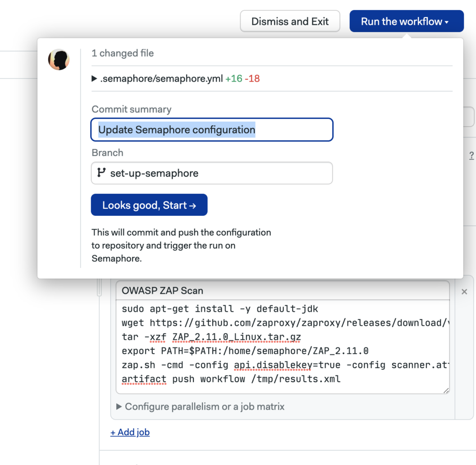The width and height of the screenshot is (476, 465).
Task: Edit the OWASP ZAP Scan job name
Action: 283,291
